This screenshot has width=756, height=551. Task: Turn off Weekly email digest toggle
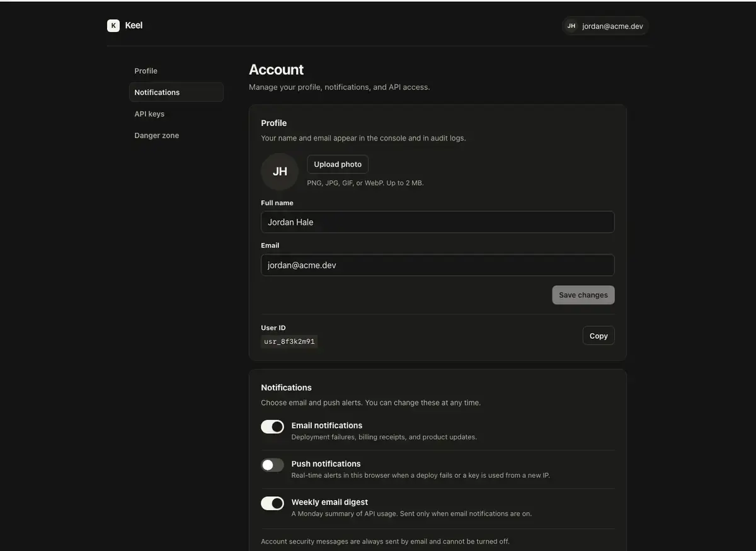click(273, 503)
